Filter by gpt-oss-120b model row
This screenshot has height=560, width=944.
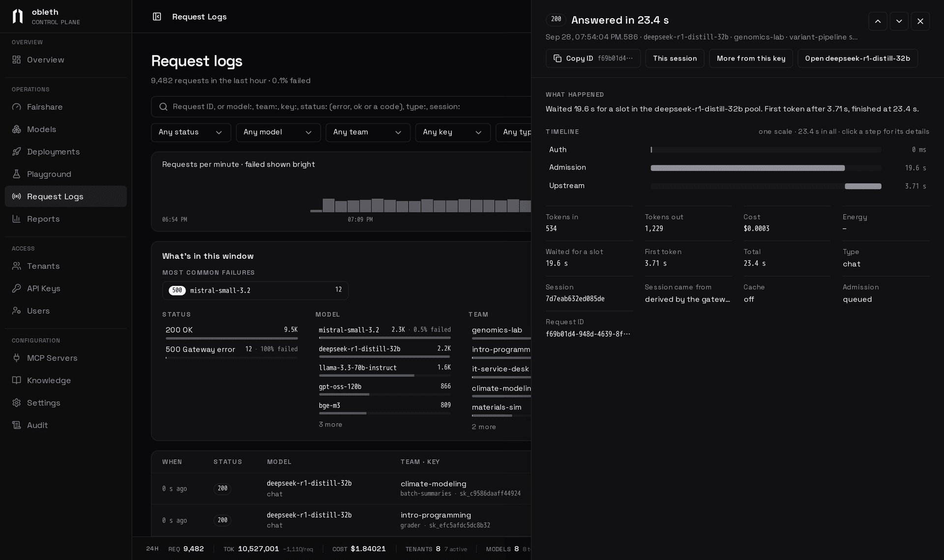pyautogui.click(x=384, y=389)
